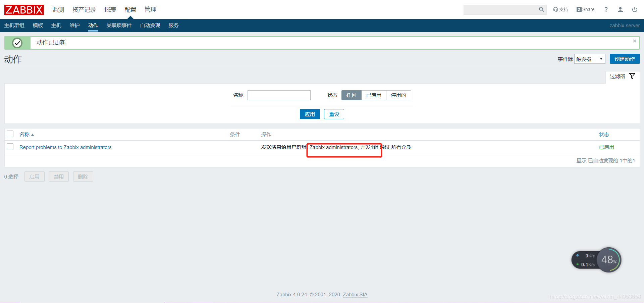The height and width of the screenshot is (303, 644).
Task: Open the Share link
Action: [x=585, y=9]
